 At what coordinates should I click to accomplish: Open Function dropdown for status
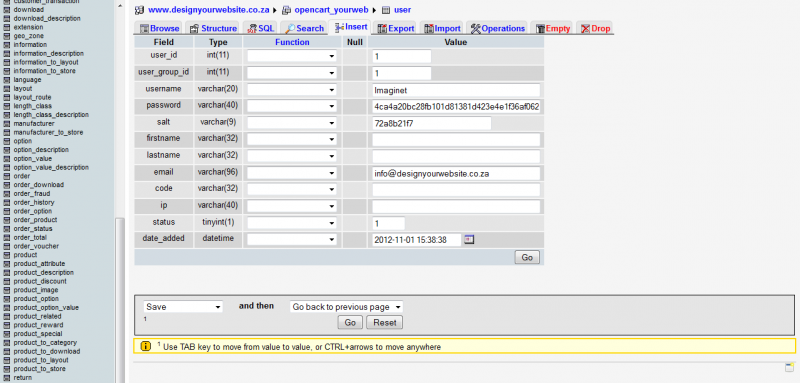click(x=292, y=223)
